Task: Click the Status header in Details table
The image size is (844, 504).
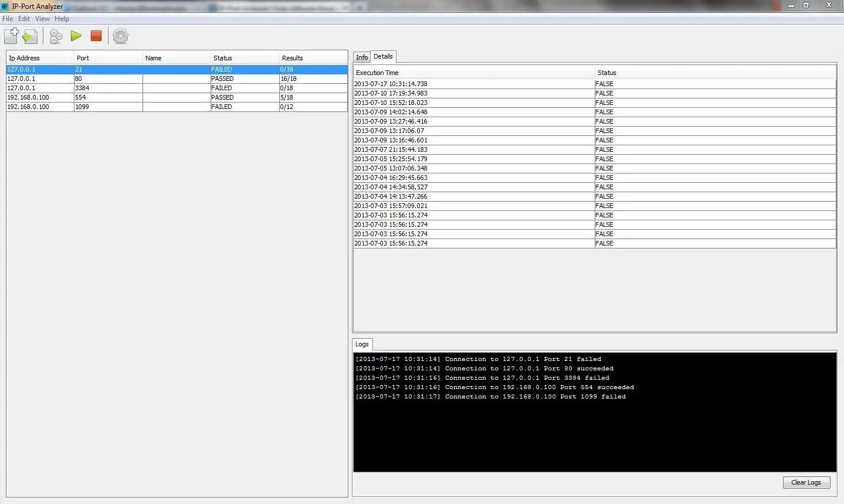Action: [x=716, y=73]
